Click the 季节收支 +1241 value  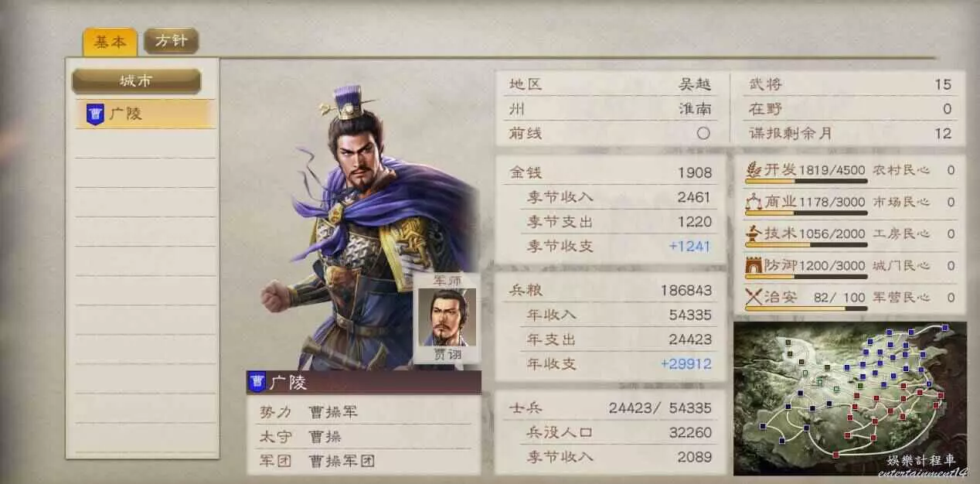pos(690,246)
